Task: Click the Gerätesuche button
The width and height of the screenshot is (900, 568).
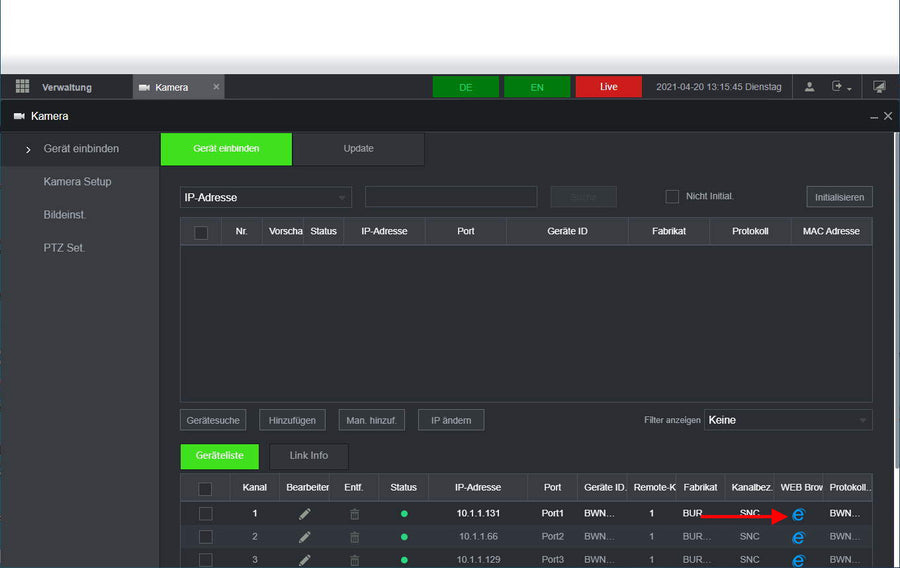Action: [213, 420]
